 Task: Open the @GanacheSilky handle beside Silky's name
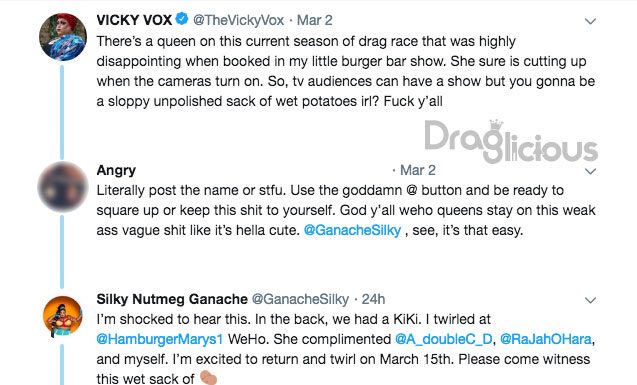(x=300, y=299)
